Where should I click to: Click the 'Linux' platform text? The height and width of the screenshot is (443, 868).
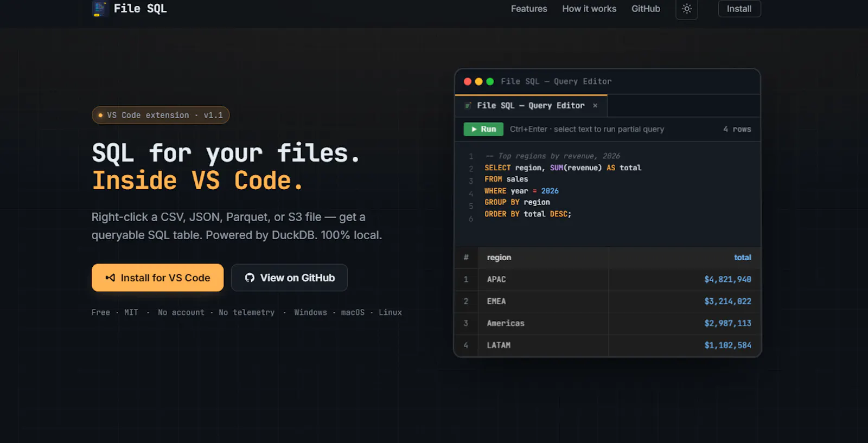391,312
